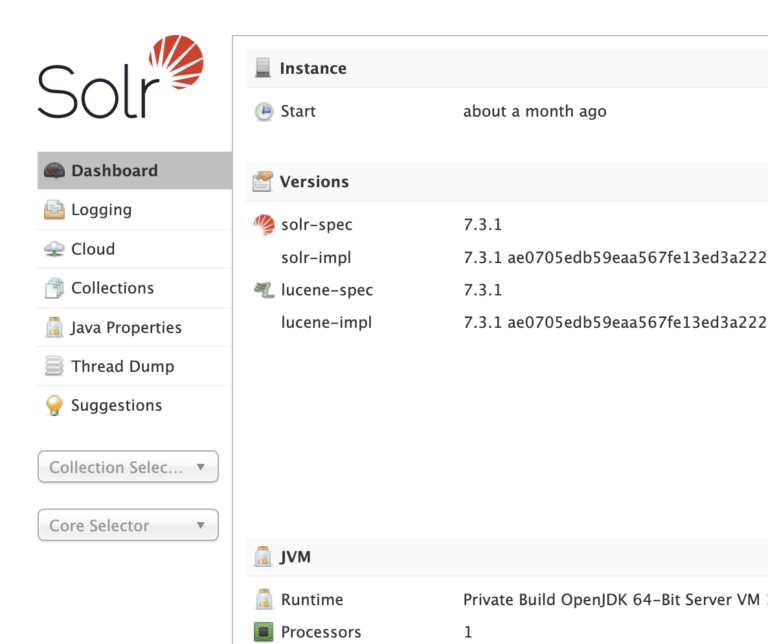
Task: Click the Suggestions lightbulb icon
Action: (54, 405)
